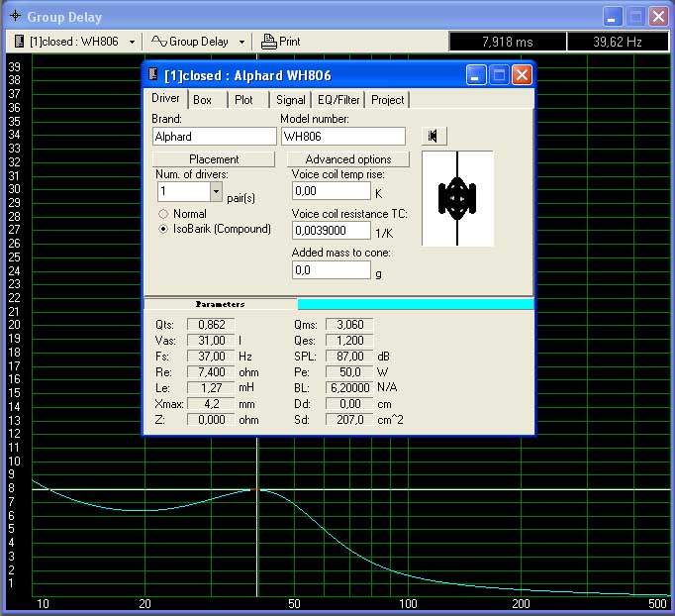The image size is (675, 616).
Task: Click the cyan bar beside Parameters
Action: coord(415,304)
